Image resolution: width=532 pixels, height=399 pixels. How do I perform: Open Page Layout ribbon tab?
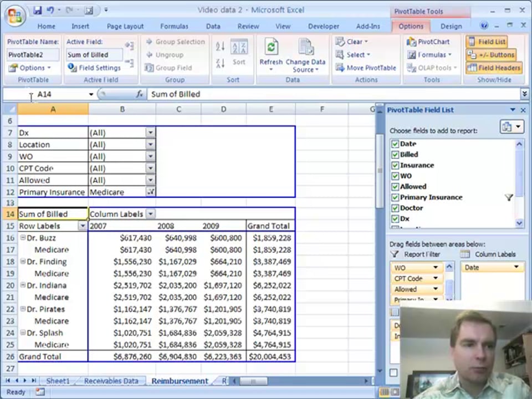(x=125, y=26)
